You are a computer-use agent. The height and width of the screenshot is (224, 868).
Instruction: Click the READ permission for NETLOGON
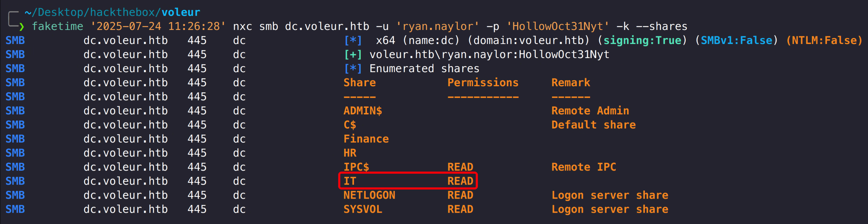pyautogui.click(x=460, y=195)
